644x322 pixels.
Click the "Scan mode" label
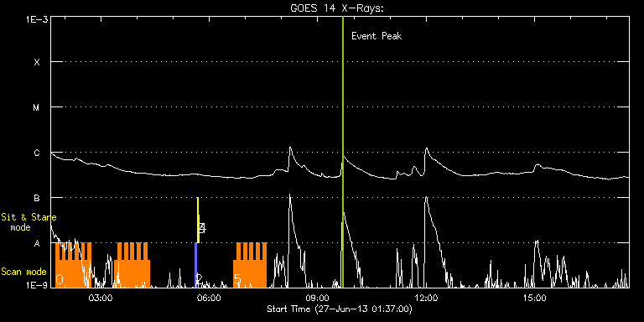point(23,272)
